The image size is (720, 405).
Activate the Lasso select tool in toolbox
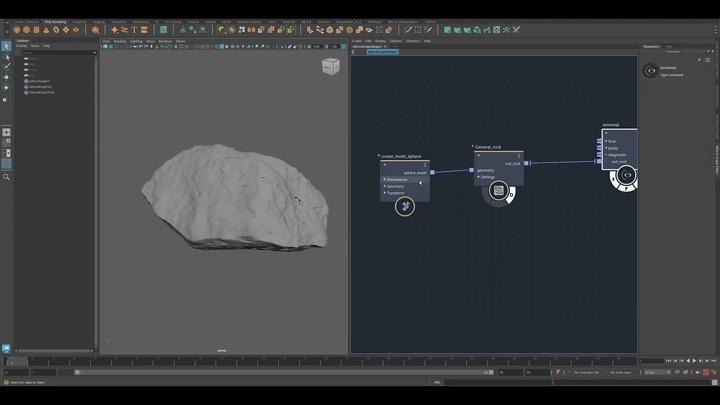6,57
